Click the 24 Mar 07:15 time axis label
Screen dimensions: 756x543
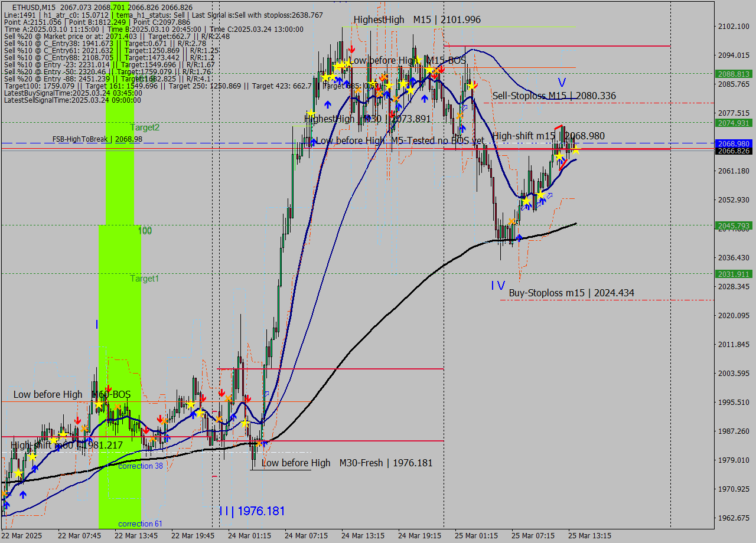tap(306, 535)
